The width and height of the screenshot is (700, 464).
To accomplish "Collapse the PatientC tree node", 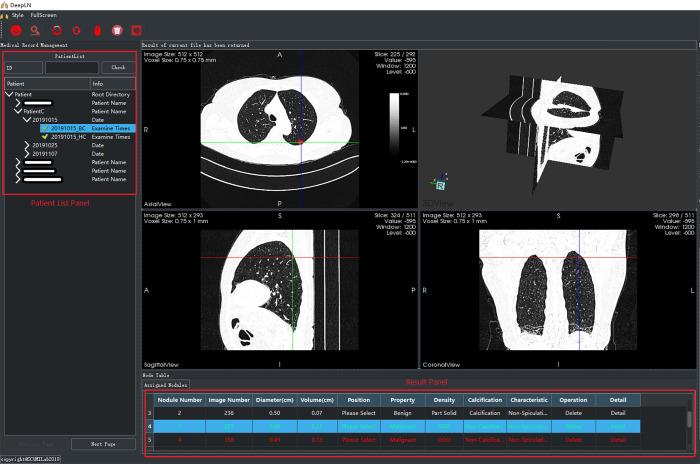I will pos(19,111).
